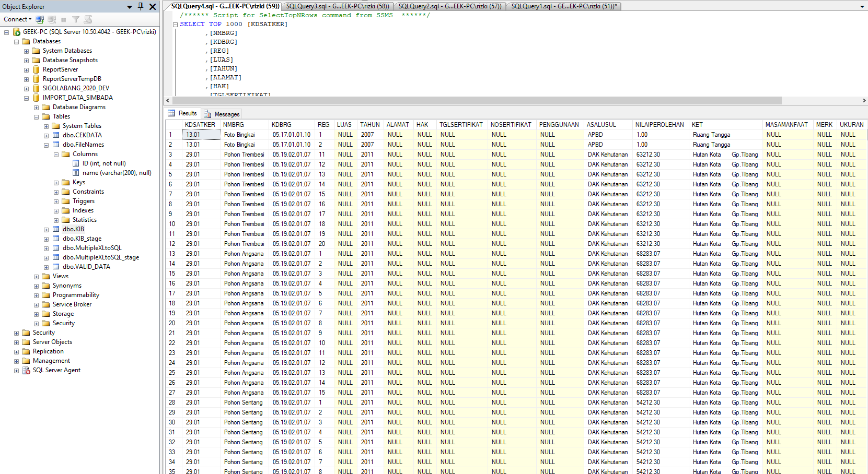Collapse the SELECT statement code outline
868x474 pixels.
pyautogui.click(x=175, y=25)
